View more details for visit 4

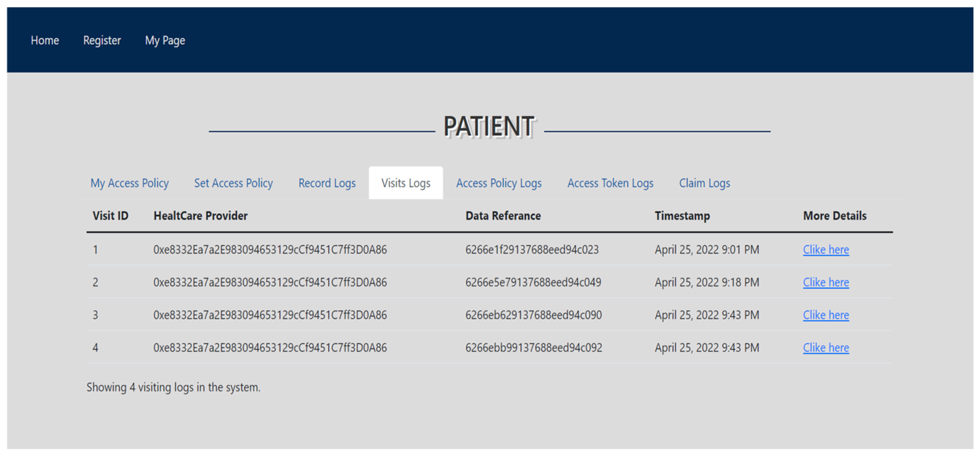(826, 348)
